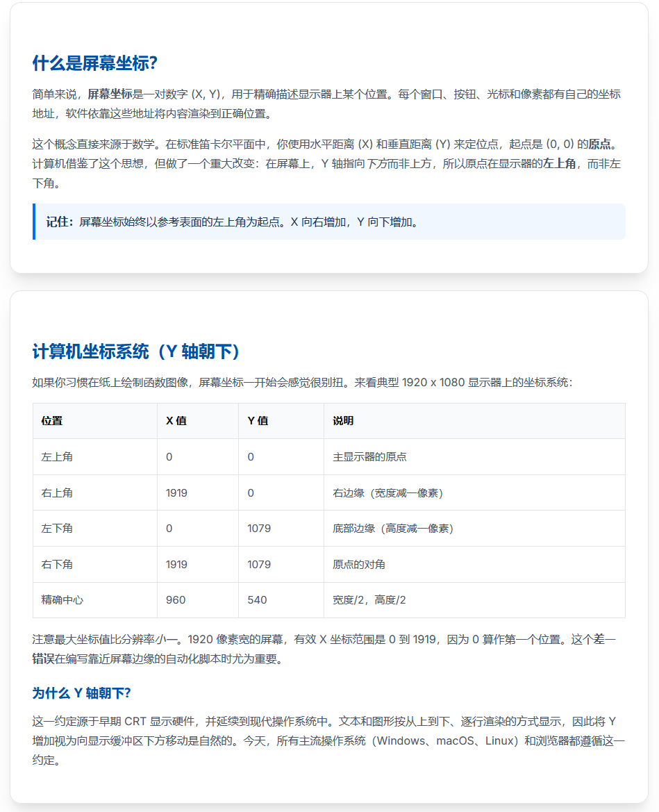Select the 左下角 table cell

click(x=94, y=528)
